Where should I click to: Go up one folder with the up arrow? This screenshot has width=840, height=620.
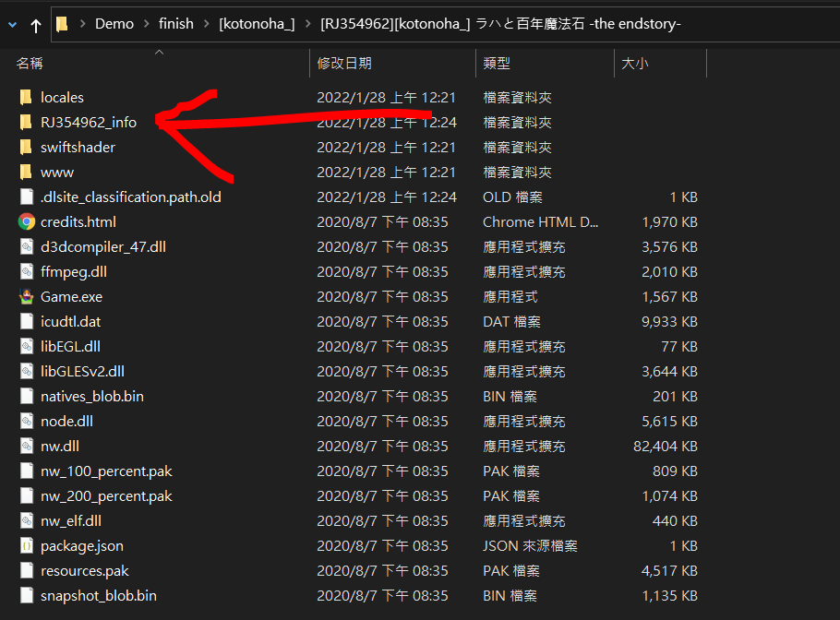[x=36, y=25]
